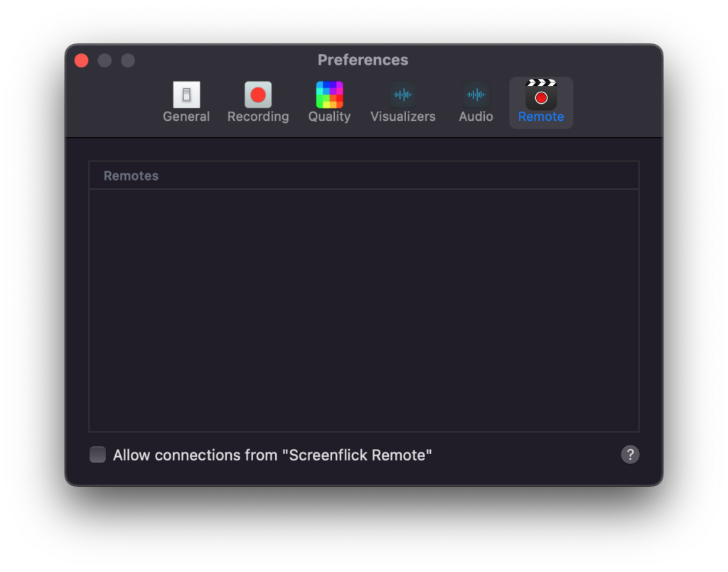Open the General preferences tab
728x572 pixels.
point(186,102)
